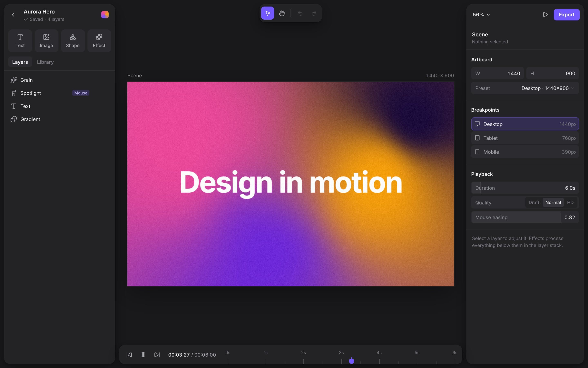Click the purple timeline playhead
588x368 pixels.
(352, 361)
